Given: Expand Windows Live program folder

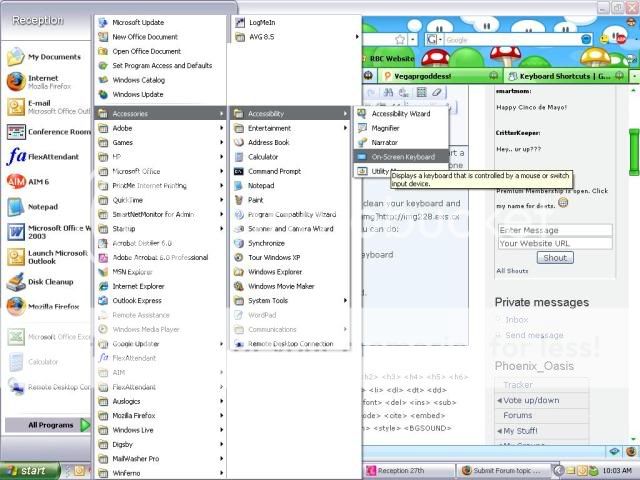Looking at the screenshot, I should coord(160,430).
